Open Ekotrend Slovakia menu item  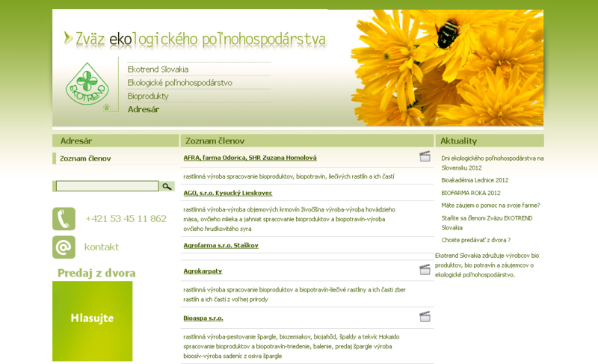click(x=158, y=70)
